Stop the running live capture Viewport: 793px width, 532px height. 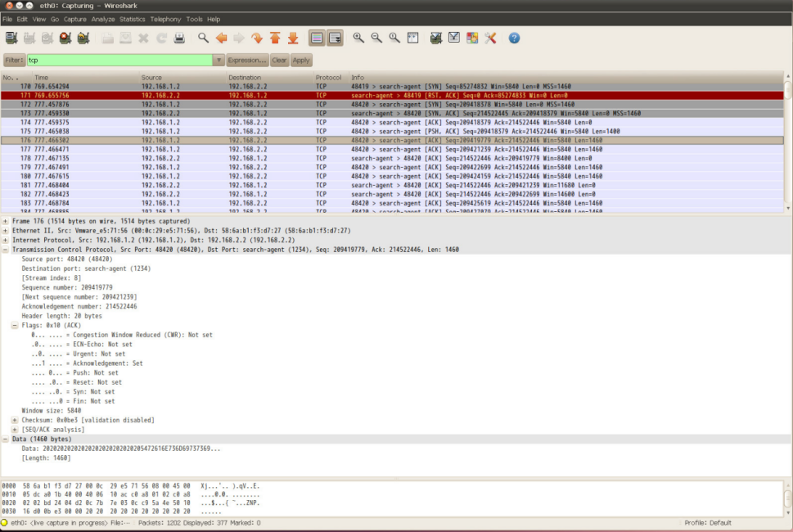(65, 38)
